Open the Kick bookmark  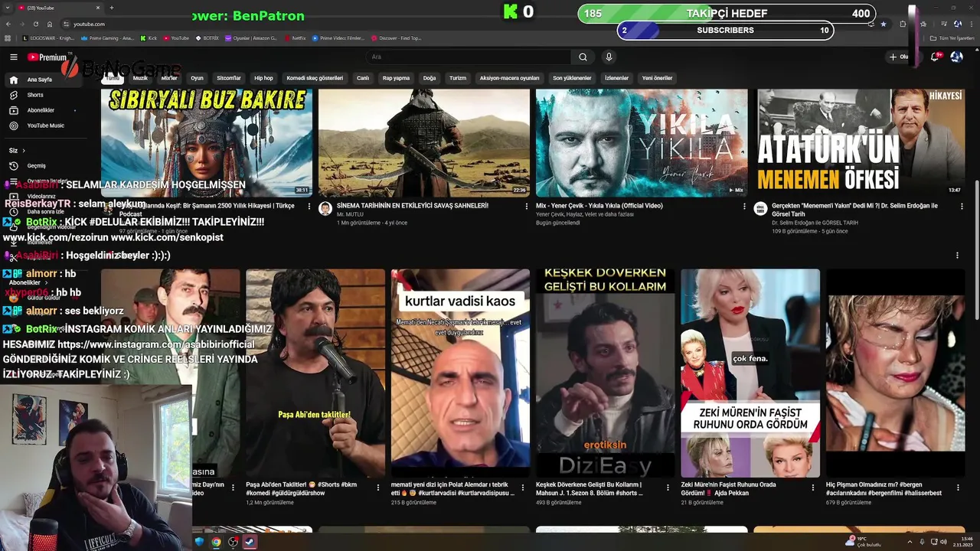click(149, 37)
